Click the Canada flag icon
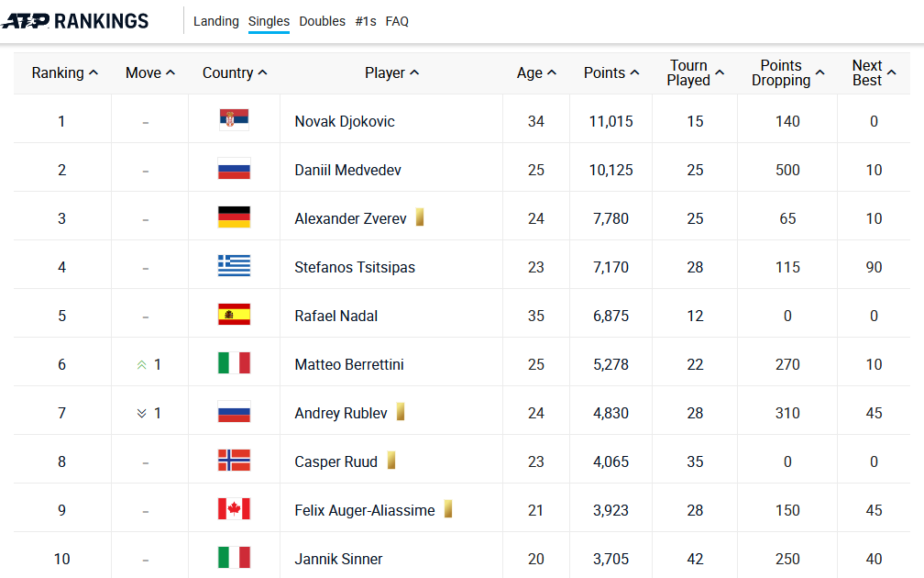Viewport: 924px width, 578px height. (x=234, y=508)
